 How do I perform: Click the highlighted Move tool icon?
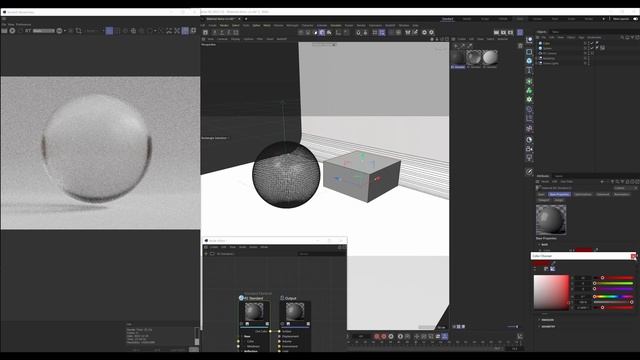(322, 32)
